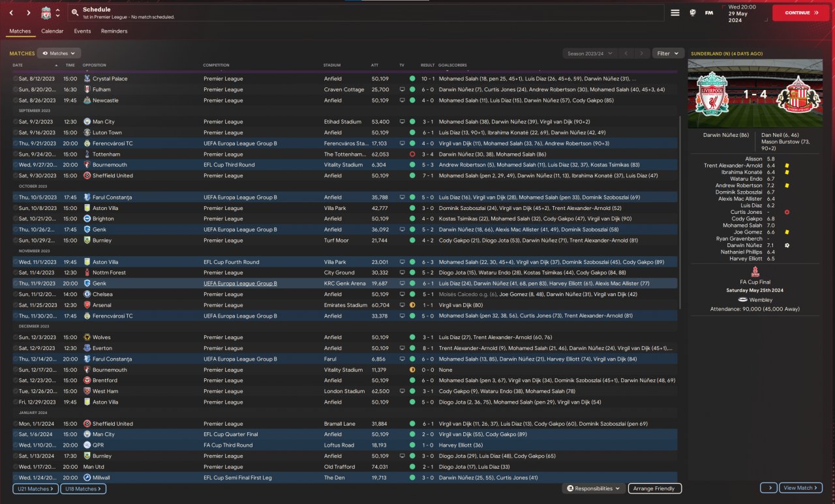The image size is (835, 504).
Task: Click the red injury icon beside Curtis Jones
Action: point(787,212)
